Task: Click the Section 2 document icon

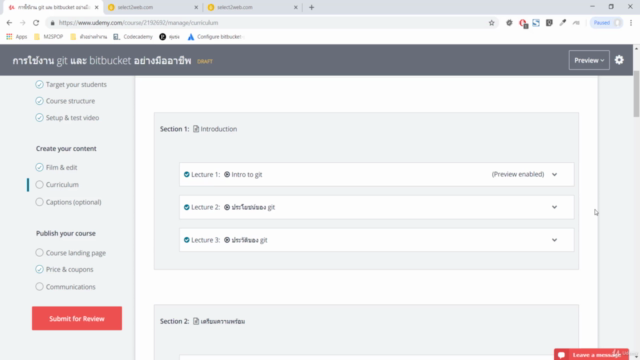Action: coord(196,321)
